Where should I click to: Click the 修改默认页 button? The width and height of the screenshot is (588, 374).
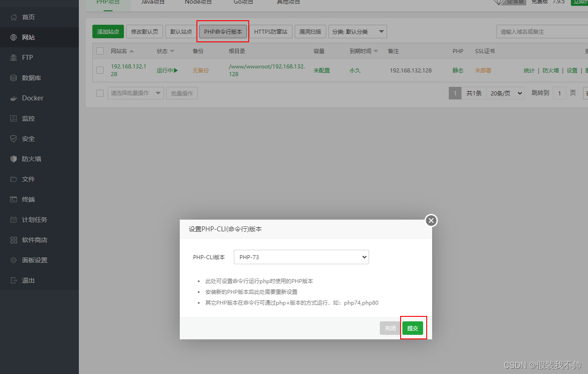145,32
